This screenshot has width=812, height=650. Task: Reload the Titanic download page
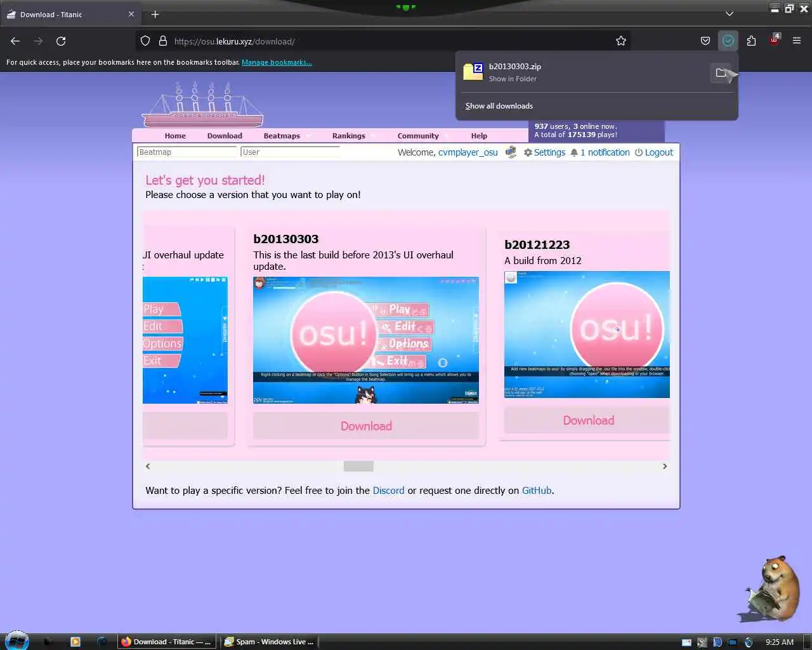tap(61, 41)
